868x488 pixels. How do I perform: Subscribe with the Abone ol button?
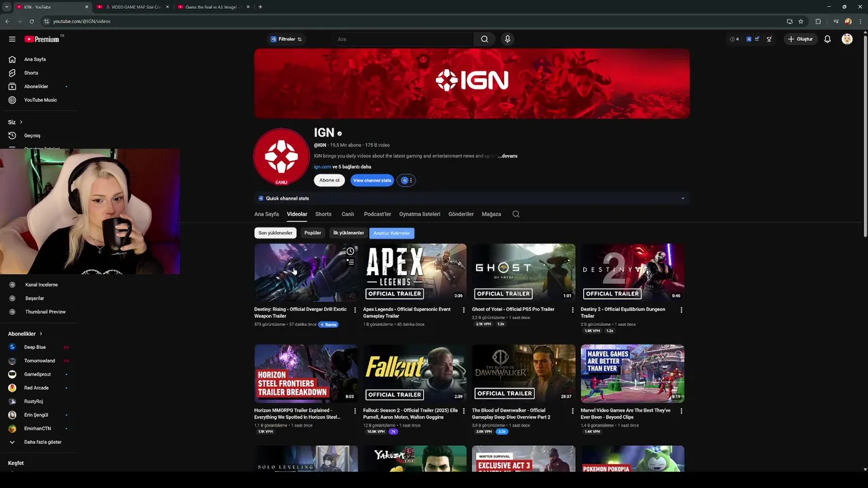330,180
